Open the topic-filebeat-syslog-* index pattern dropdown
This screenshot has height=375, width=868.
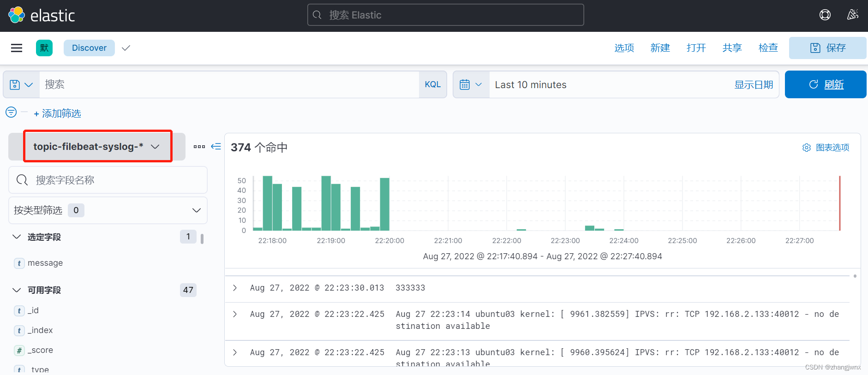click(97, 147)
